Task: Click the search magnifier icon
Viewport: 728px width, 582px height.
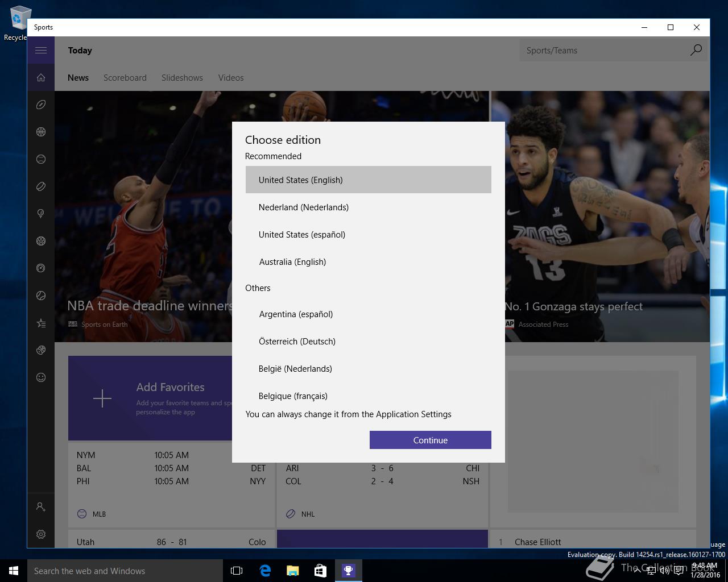Action: (x=696, y=50)
